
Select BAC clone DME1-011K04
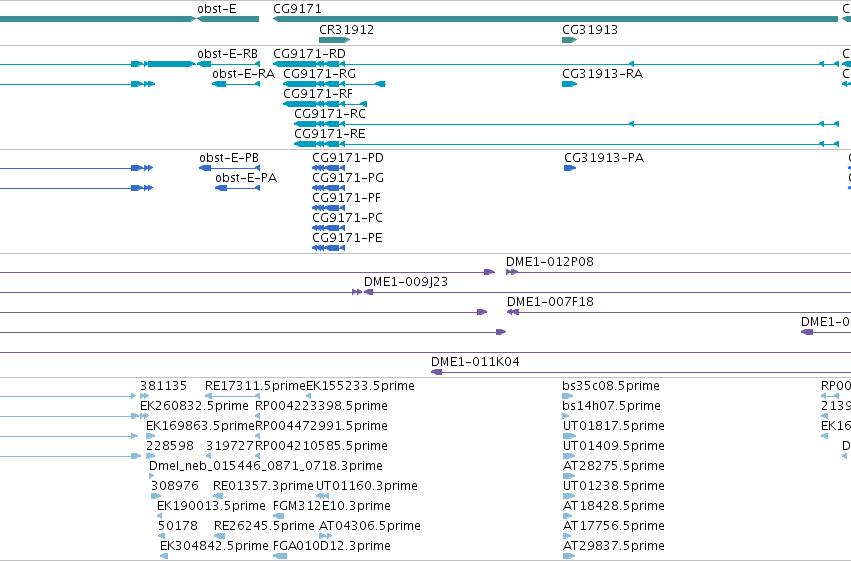[x=475, y=362]
